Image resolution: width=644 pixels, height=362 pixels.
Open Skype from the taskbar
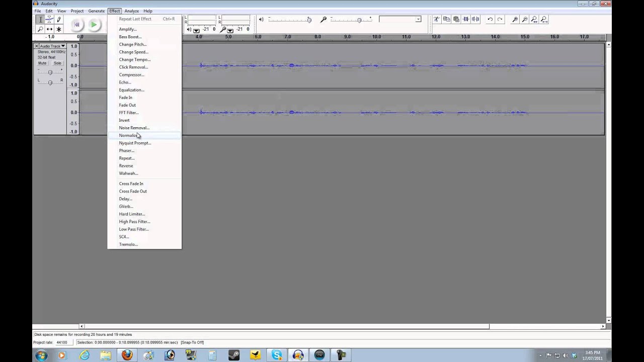(277, 355)
